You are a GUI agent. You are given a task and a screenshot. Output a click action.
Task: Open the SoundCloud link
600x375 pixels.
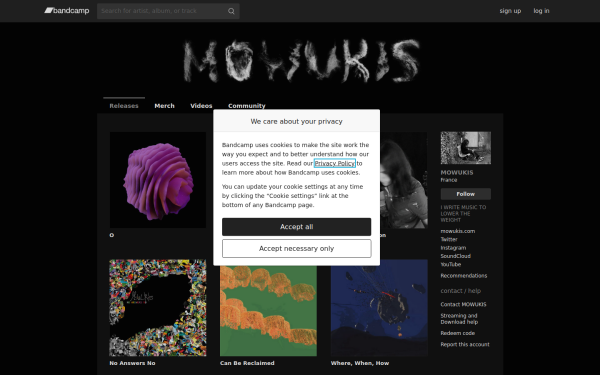pyautogui.click(x=455, y=256)
